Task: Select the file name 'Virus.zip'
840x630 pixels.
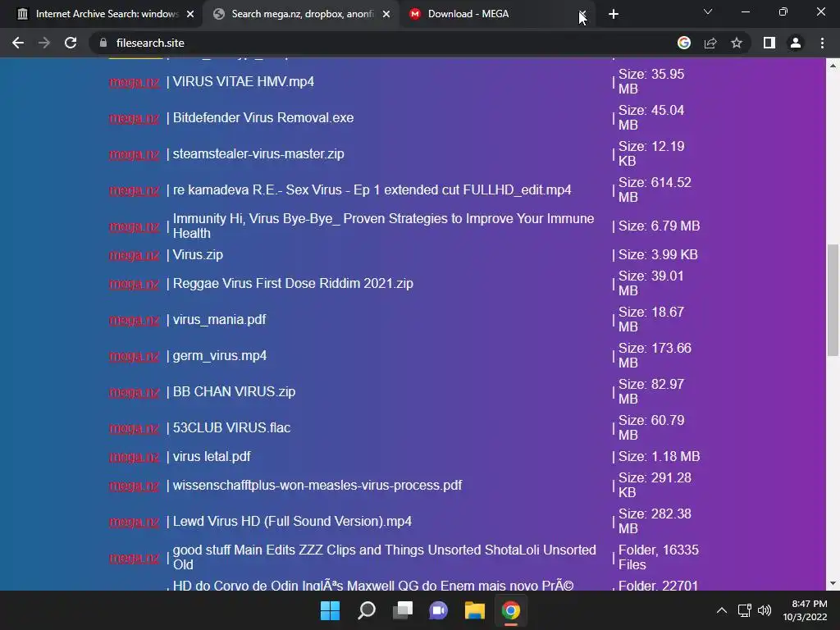Action: (x=198, y=254)
